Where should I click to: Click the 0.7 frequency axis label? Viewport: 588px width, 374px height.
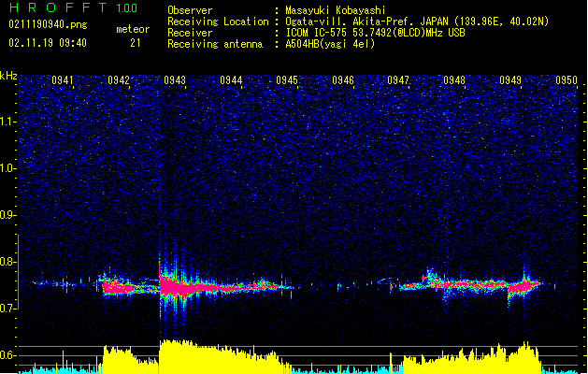coord(8,309)
